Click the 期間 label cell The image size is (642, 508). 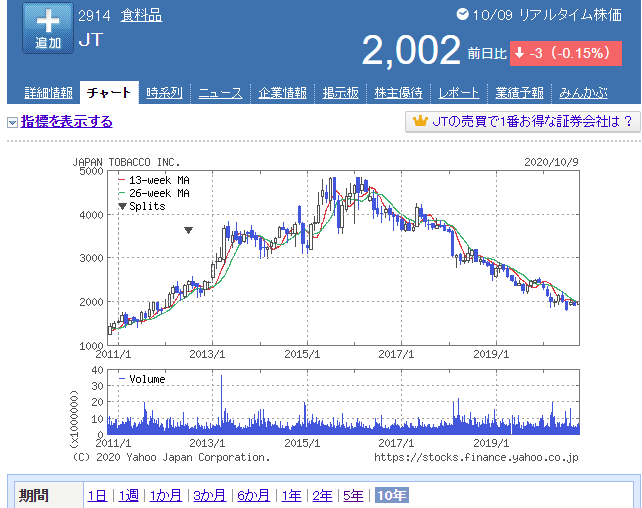click(x=48, y=496)
